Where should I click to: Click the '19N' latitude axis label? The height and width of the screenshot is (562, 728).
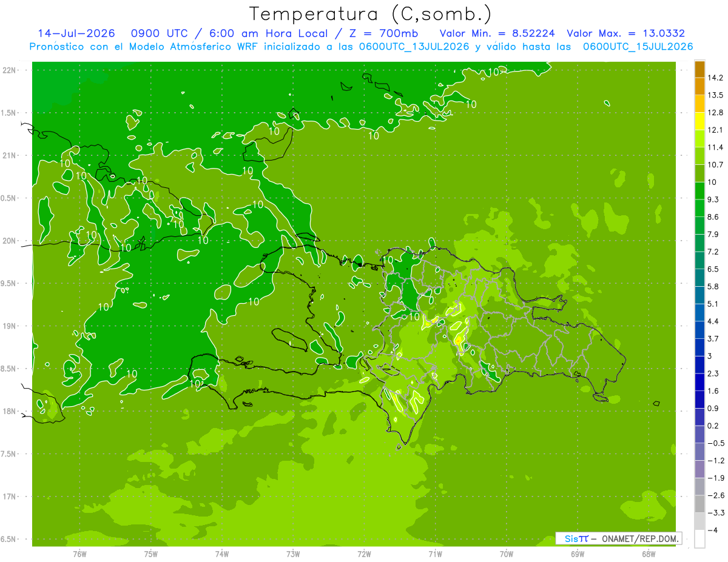coord(10,326)
